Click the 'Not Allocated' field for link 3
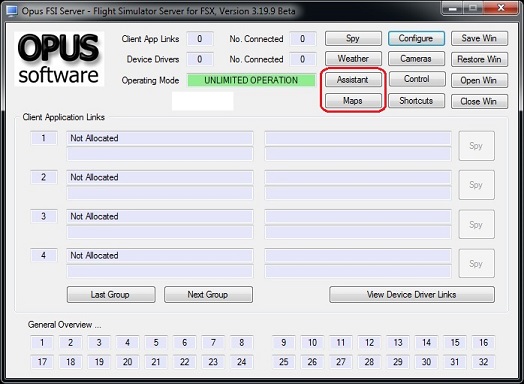 point(160,216)
